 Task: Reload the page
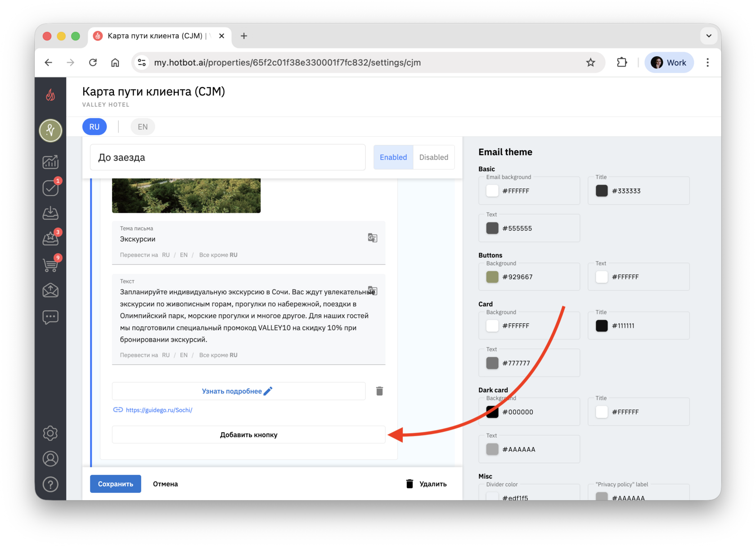[x=93, y=63]
